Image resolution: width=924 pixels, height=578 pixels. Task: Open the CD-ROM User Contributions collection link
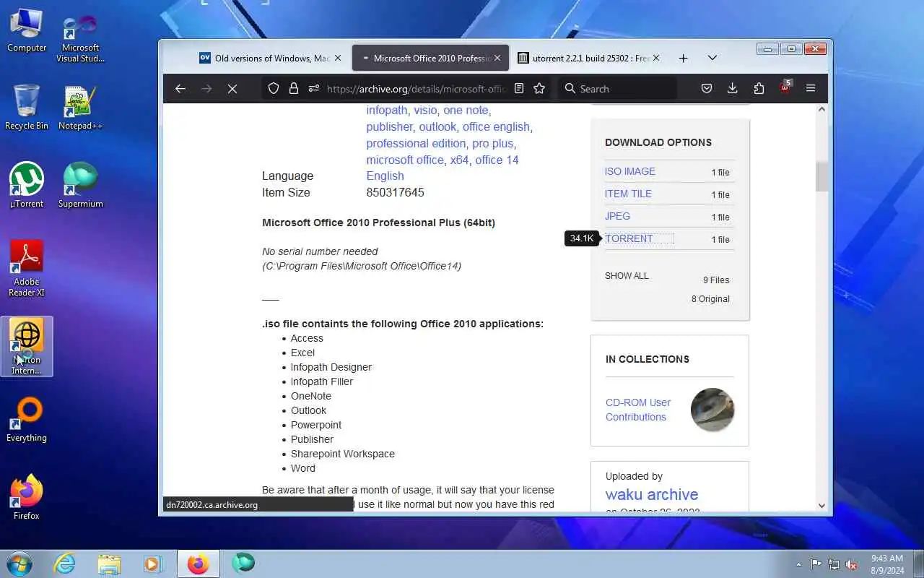[638, 410]
